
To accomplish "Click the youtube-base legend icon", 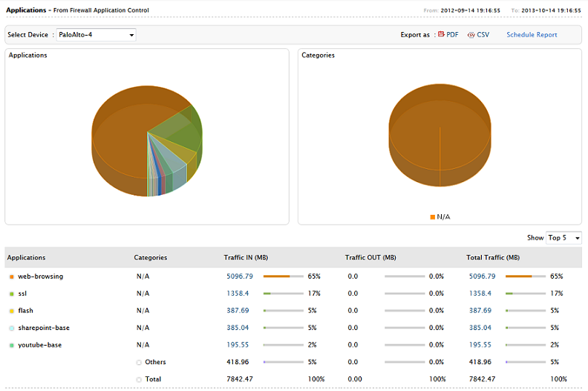I will pos(11,345).
